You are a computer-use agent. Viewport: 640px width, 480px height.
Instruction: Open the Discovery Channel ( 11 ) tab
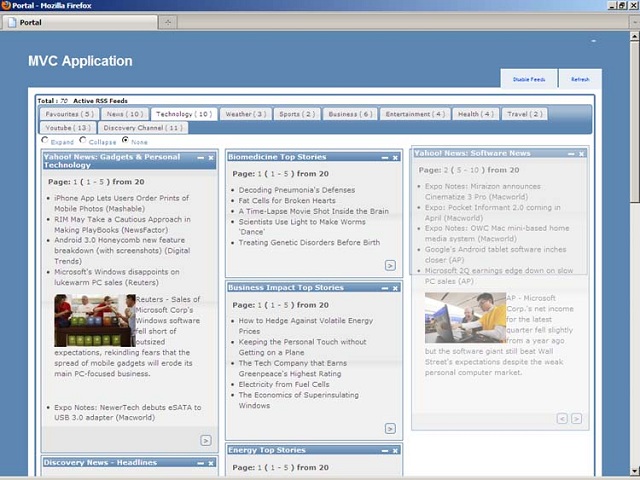[x=143, y=128]
